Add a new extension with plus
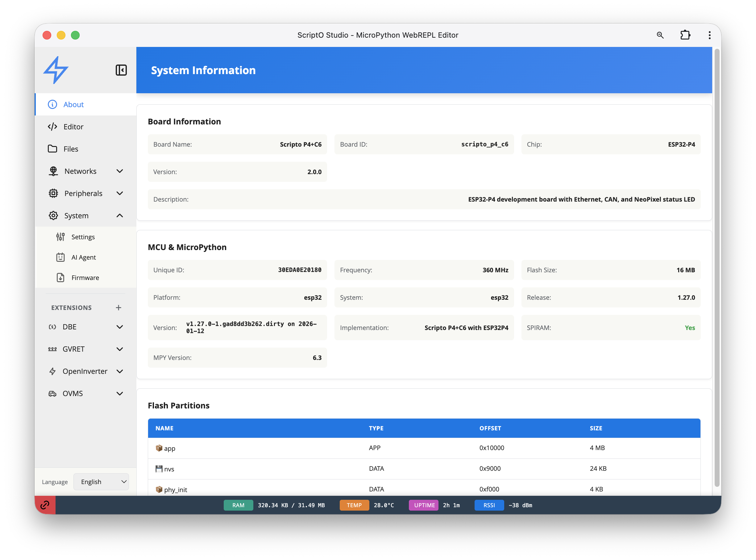756x560 pixels. click(118, 307)
